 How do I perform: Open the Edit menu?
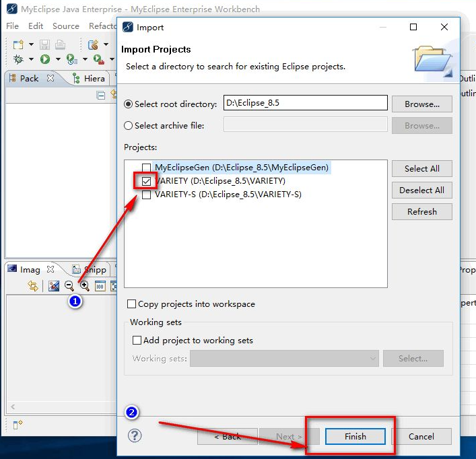click(36, 26)
